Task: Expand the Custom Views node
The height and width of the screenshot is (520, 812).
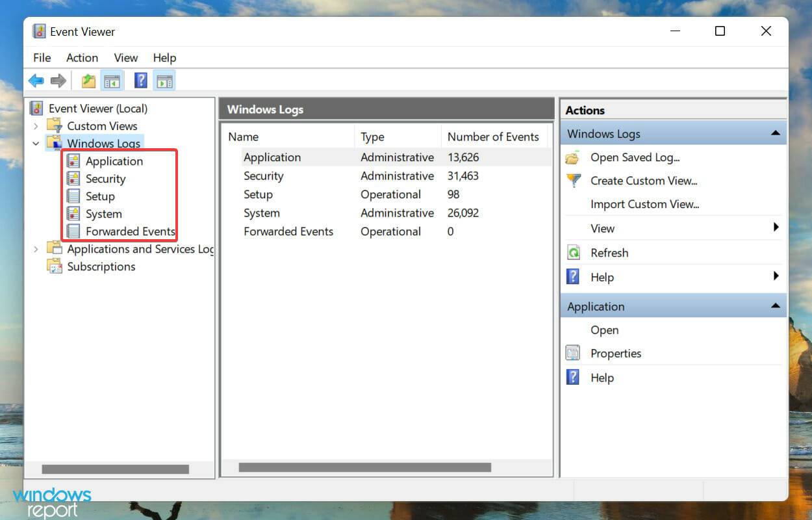Action: point(36,125)
